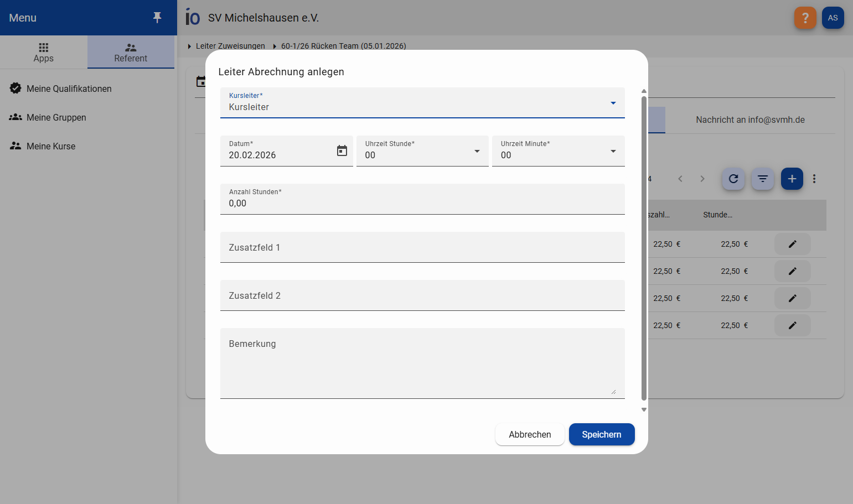Open the date picker calendar icon

click(x=342, y=150)
